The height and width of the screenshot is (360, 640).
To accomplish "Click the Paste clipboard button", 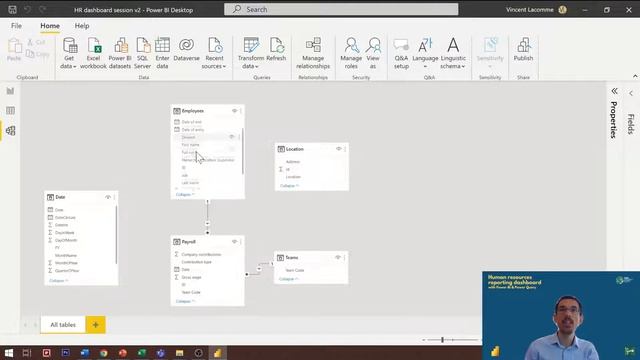I will click(14, 50).
